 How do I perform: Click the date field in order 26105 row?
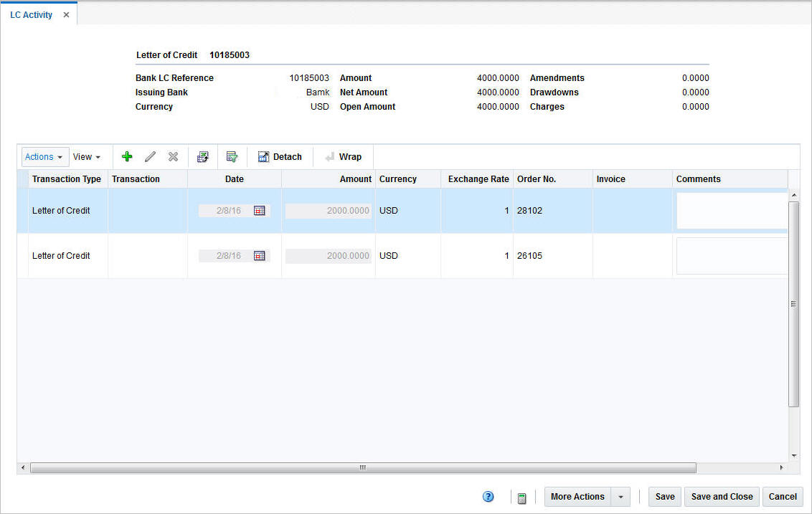[x=226, y=255]
